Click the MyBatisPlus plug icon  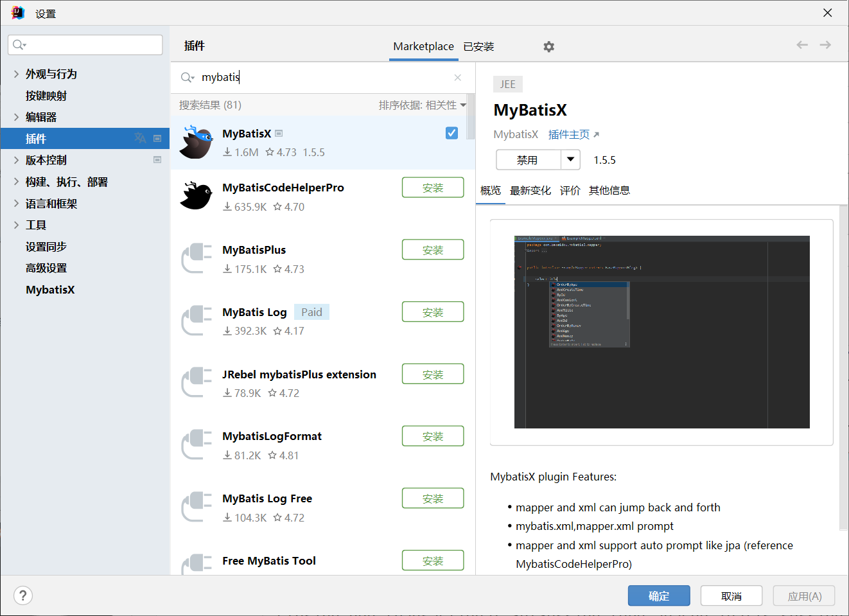(197, 258)
